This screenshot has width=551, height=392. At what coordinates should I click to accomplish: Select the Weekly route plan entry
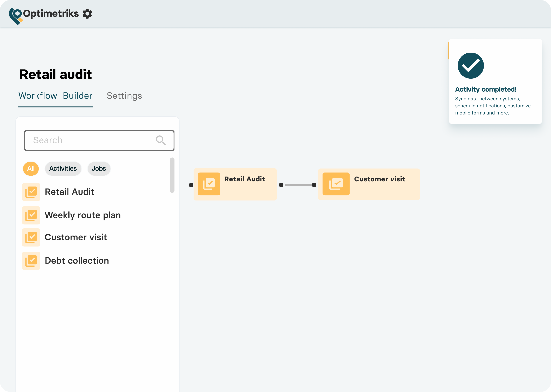(x=83, y=215)
